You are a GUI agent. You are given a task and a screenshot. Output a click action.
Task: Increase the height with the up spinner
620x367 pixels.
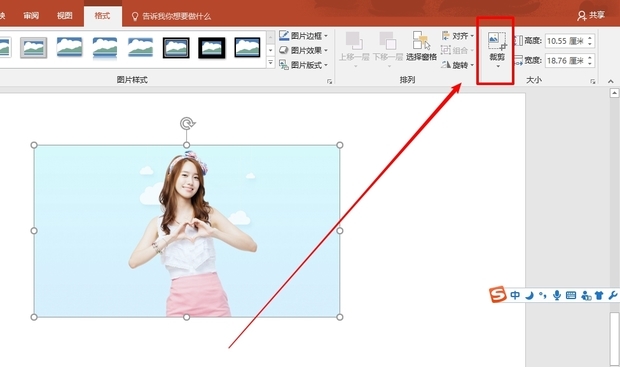590,38
